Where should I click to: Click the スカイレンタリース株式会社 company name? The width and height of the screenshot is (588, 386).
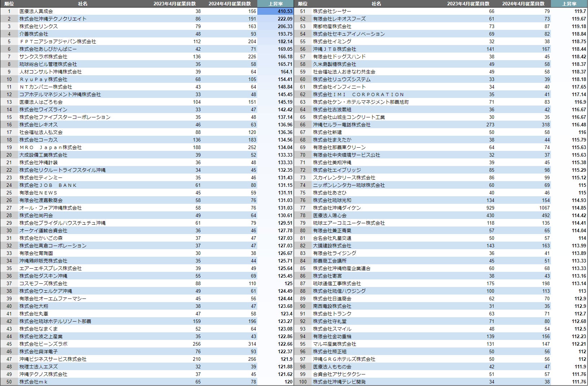(344, 178)
